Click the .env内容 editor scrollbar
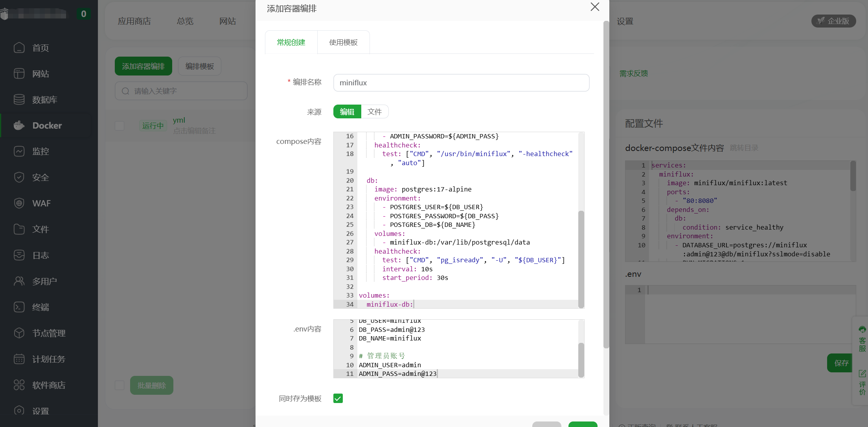Viewport: 868px width, 427px height. (x=581, y=360)
